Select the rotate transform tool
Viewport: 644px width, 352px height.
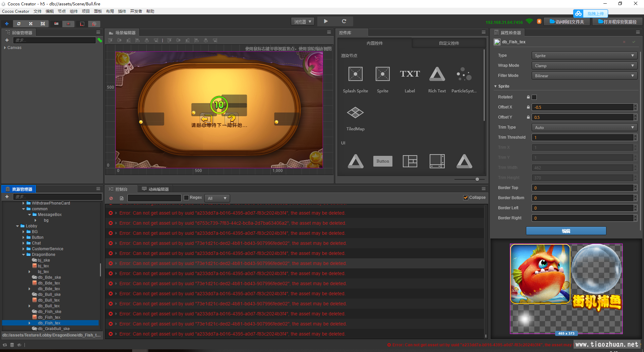point(19,24)
